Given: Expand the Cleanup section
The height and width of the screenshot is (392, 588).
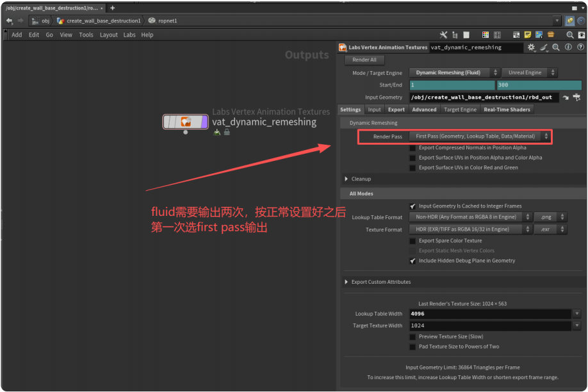Looking at the screenshot, I should 347,179.
